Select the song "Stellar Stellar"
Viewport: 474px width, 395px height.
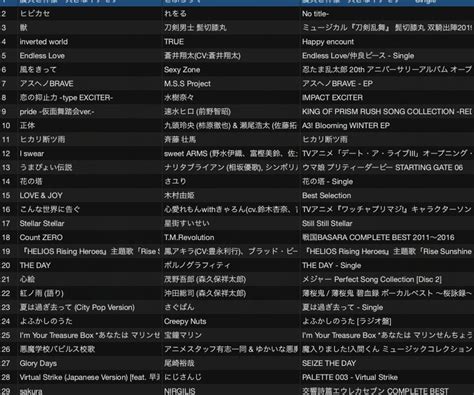tap(42, 223)
